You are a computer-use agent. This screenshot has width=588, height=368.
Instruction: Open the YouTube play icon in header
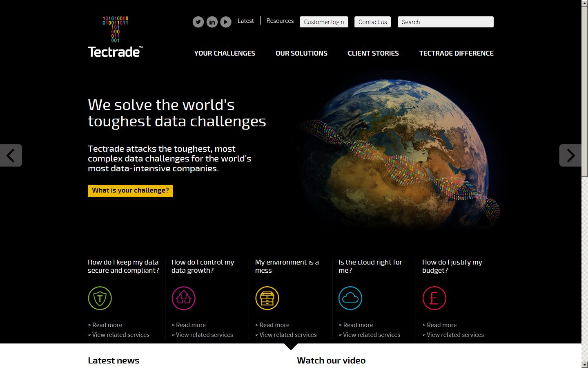(226, 22)
